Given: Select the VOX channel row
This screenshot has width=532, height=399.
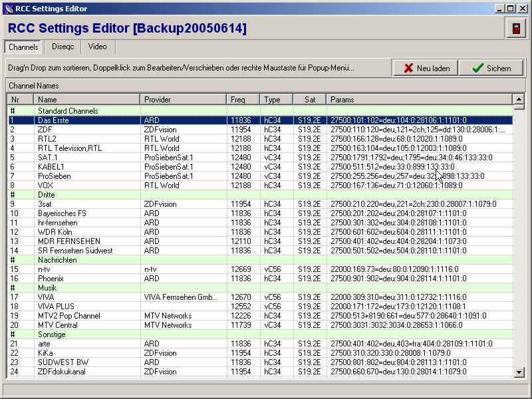Looking at the screenshot, I should coord(260,186).
